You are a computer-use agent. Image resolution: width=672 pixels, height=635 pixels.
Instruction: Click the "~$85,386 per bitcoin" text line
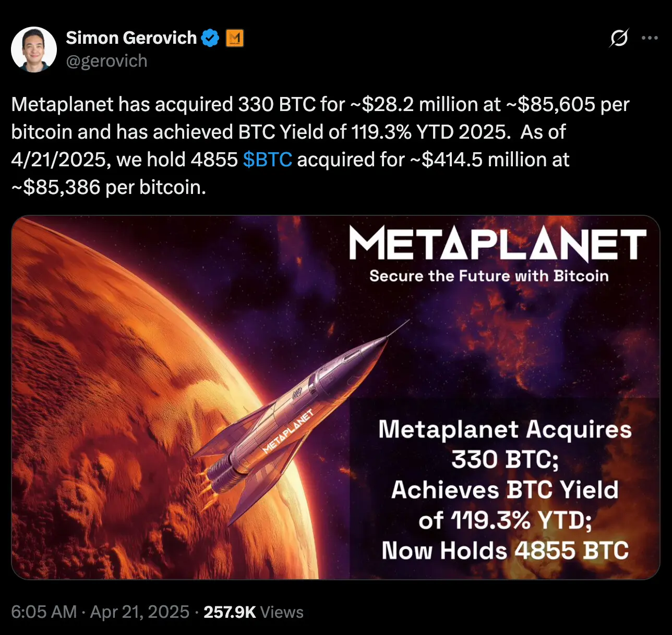(109, 187)
